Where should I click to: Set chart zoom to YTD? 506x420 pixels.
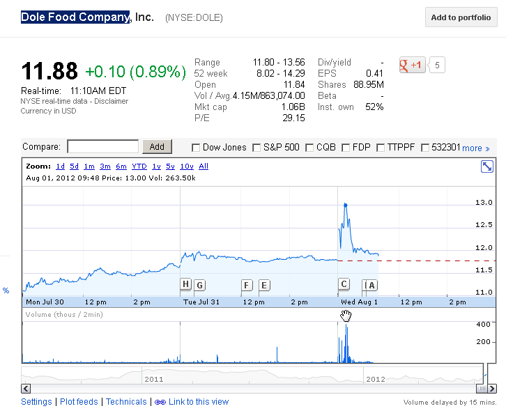tap(139, 166)
